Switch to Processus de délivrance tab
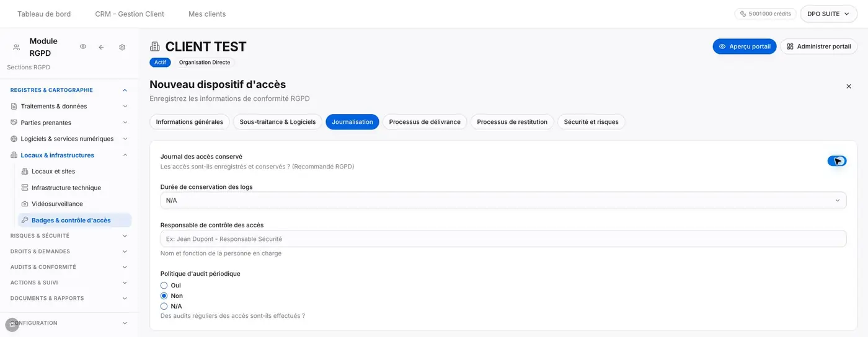Viewport: 868px width, 337px height. coord(425,122)
